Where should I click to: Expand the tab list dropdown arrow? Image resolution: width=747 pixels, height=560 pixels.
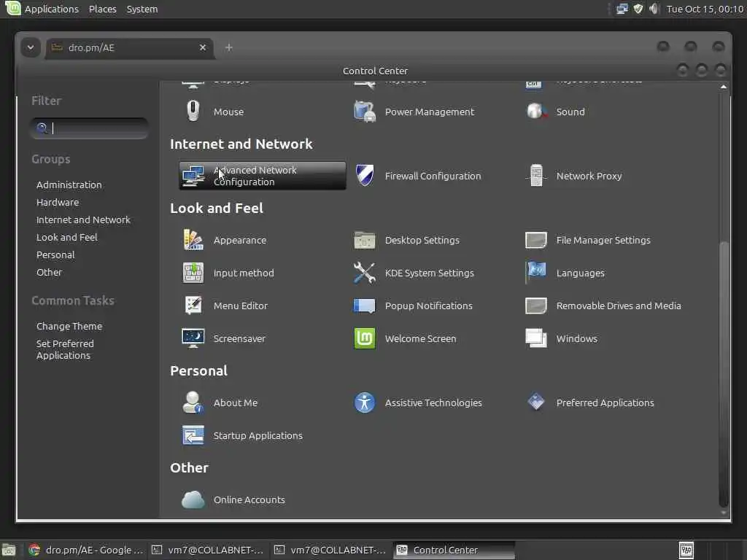[31, 47]
